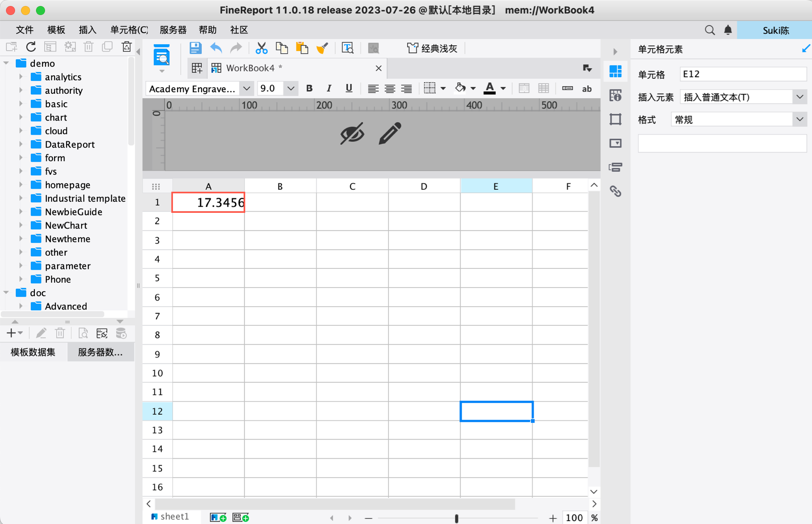This screenshot has height=524, width=812.
Task: Click the Undo arrow icon
Action: pos(216,48)
